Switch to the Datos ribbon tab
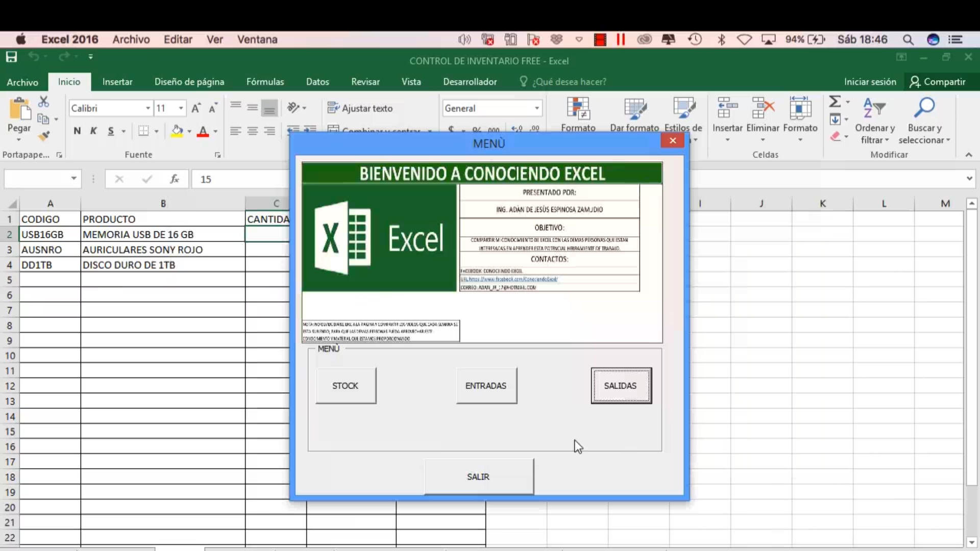This screenshot has height=551, width=980. 317,82
